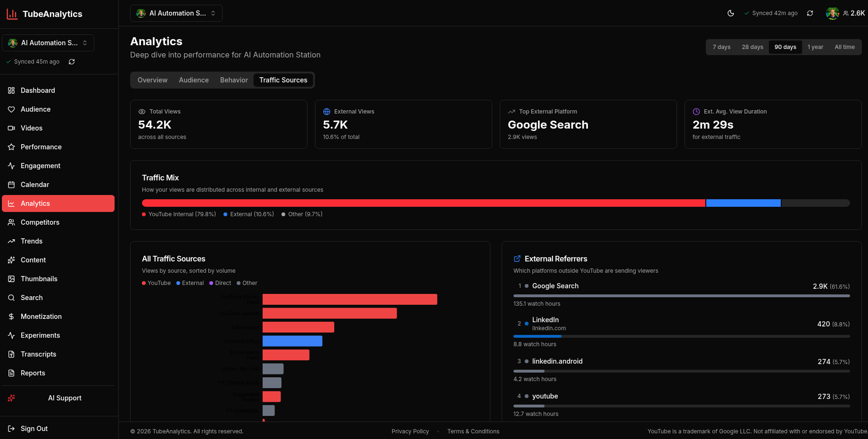The width and height of the screenshot is (868, 439).
Task: Open the Competitors section
Action: click(40, 222)
